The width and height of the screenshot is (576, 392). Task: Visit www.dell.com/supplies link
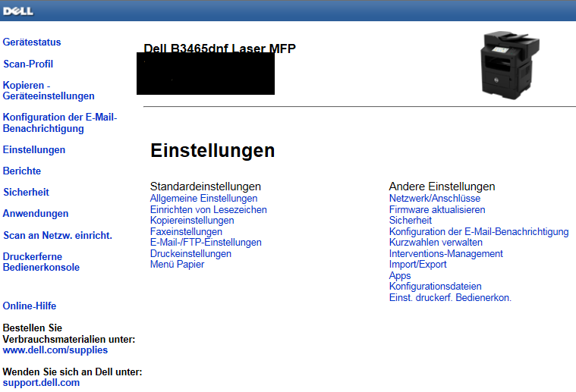[x=55, y=350]
